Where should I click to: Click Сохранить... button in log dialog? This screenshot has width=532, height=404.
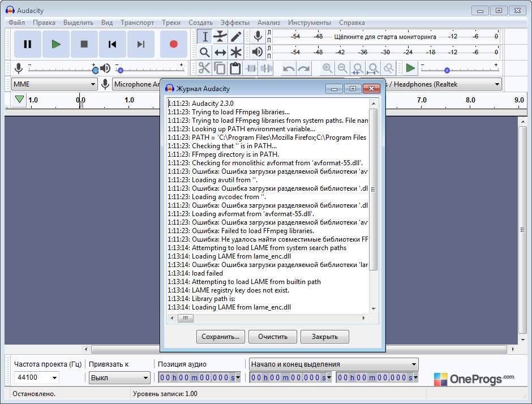pyautogui.click(x=221, y=337)
